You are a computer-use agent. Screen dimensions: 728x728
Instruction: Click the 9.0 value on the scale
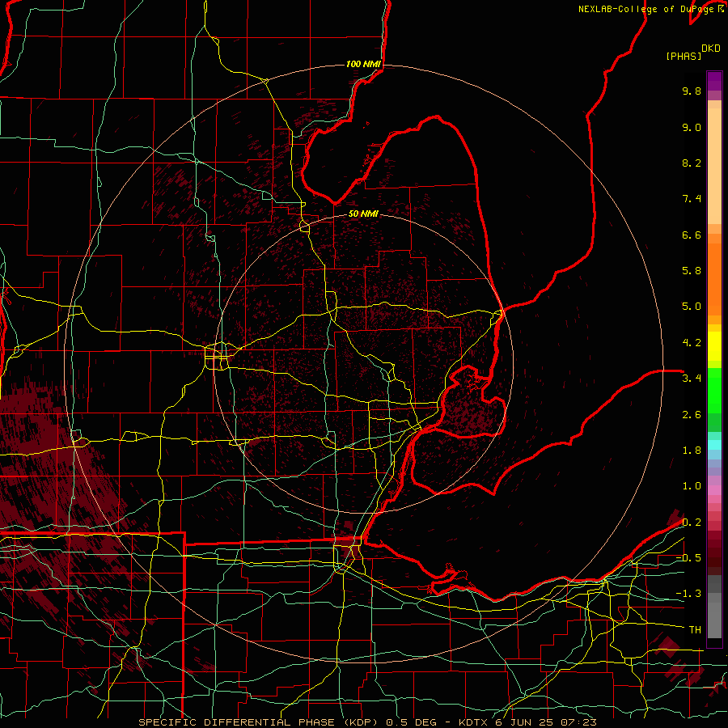pyautogui.click(x=692, y=127)
